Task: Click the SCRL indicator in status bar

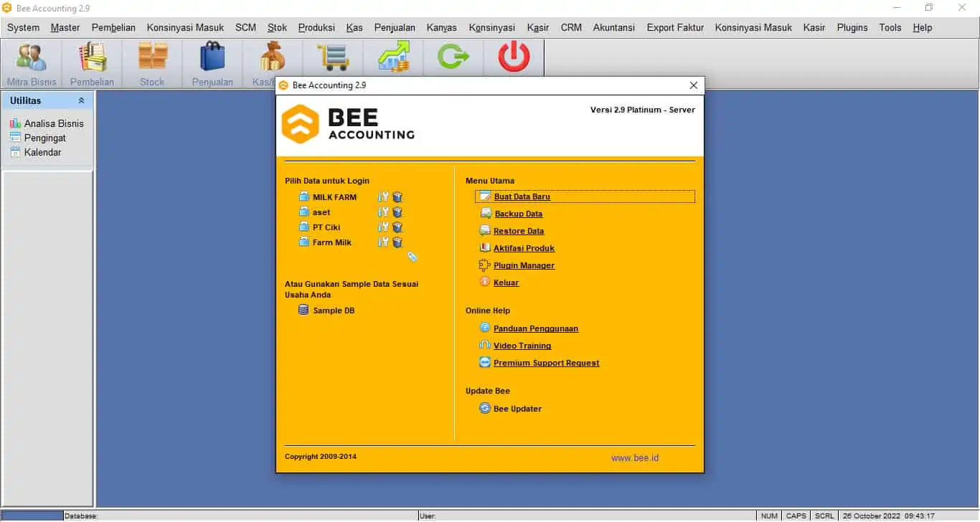Action: [x=824, y=516]
